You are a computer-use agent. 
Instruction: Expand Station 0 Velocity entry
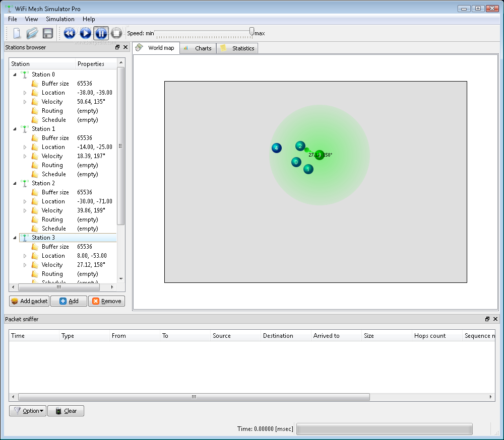click(x=25, y=102)
